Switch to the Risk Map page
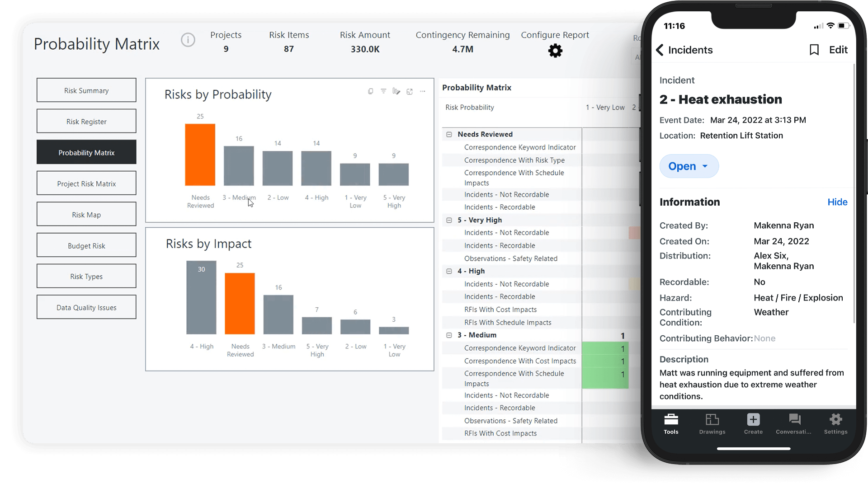 point(86,215)
